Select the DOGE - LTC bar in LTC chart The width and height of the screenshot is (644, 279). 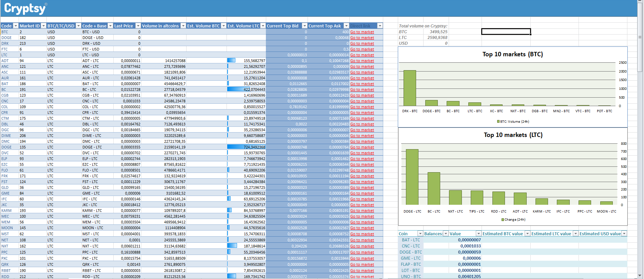click(412, 177)
